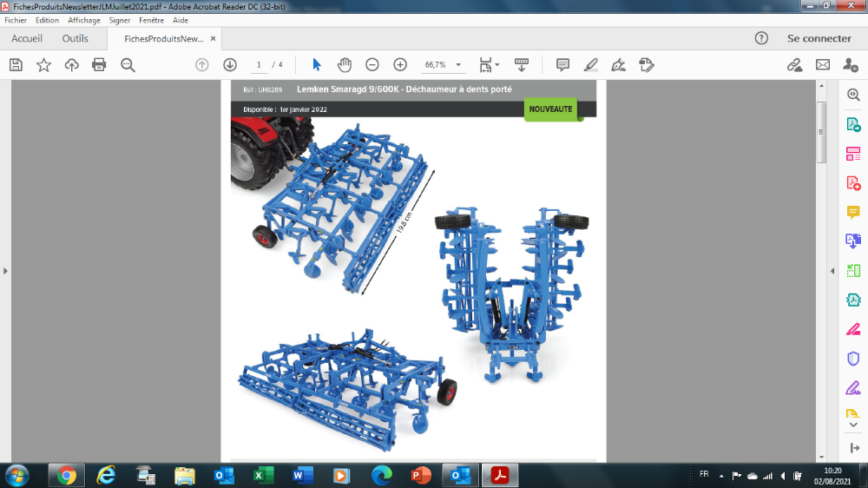
Task: Select the Highlight text pen tool
Action: [590, 65]
